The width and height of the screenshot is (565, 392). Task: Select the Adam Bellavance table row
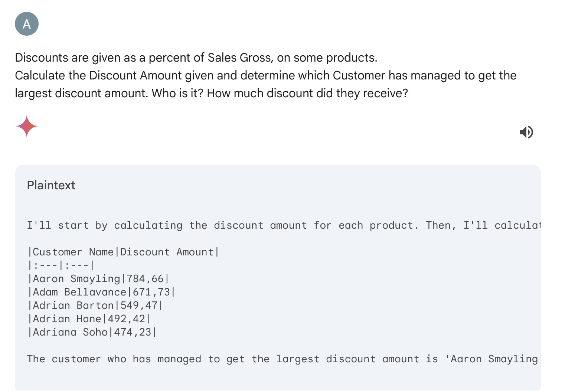click(101, 292)
